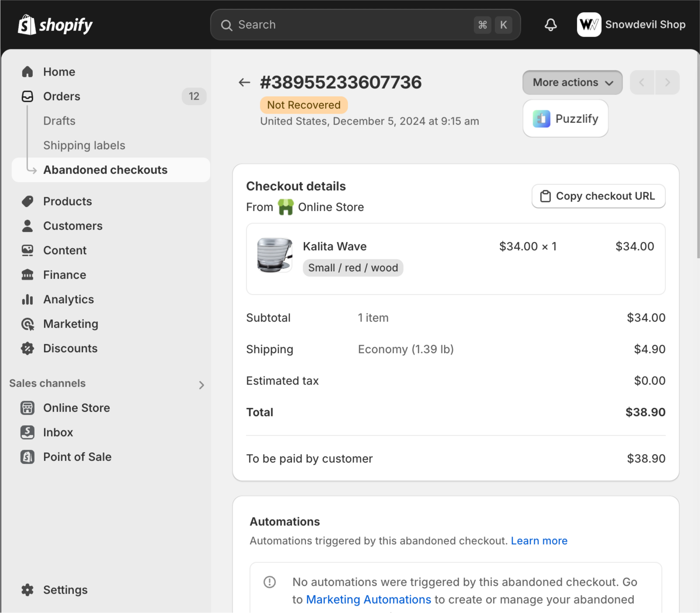Click the Discounts badge icon
This screenshot has height=613, width=700.
(28, 348)
